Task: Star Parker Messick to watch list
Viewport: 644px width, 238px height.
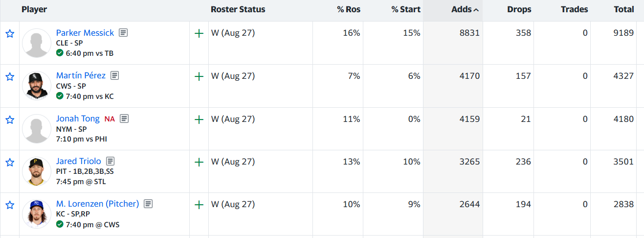Action: [10, 34]
